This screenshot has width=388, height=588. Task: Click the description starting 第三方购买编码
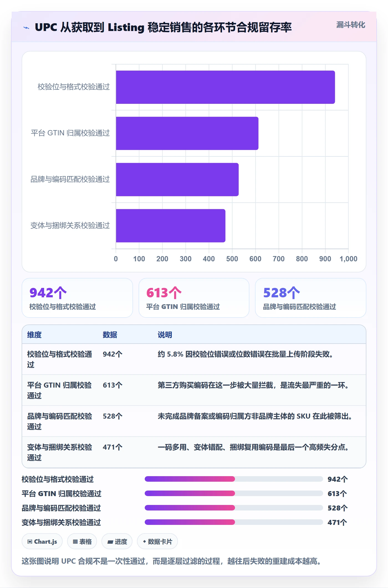(x=254, y=385)
